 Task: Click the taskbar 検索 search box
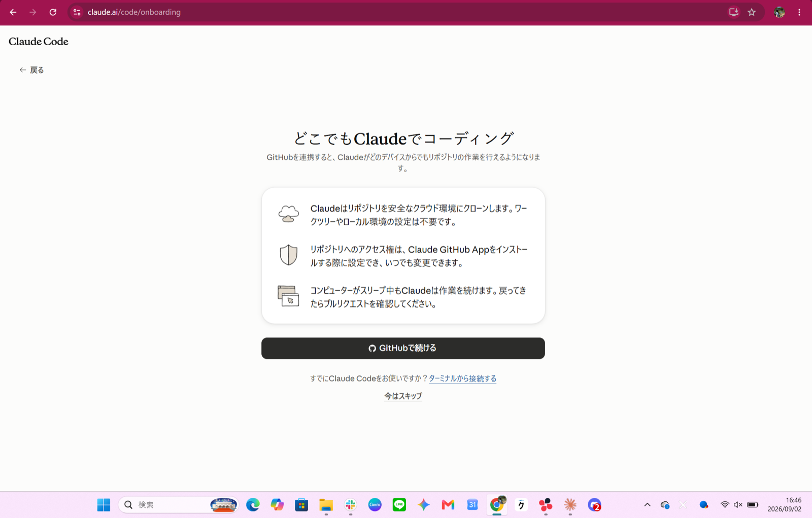[x=179, y=505]
